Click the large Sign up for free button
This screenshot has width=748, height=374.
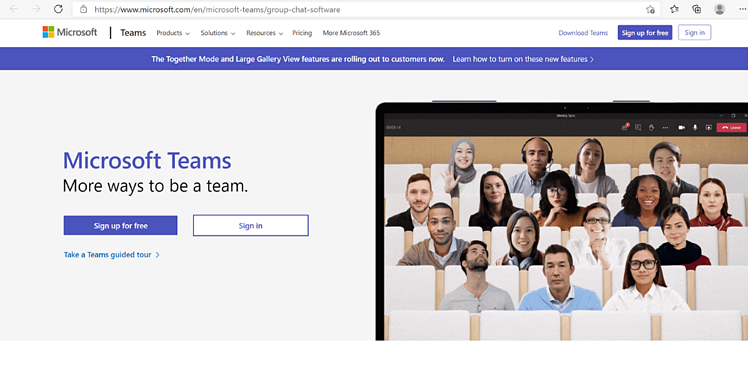[x=120, y=226]
